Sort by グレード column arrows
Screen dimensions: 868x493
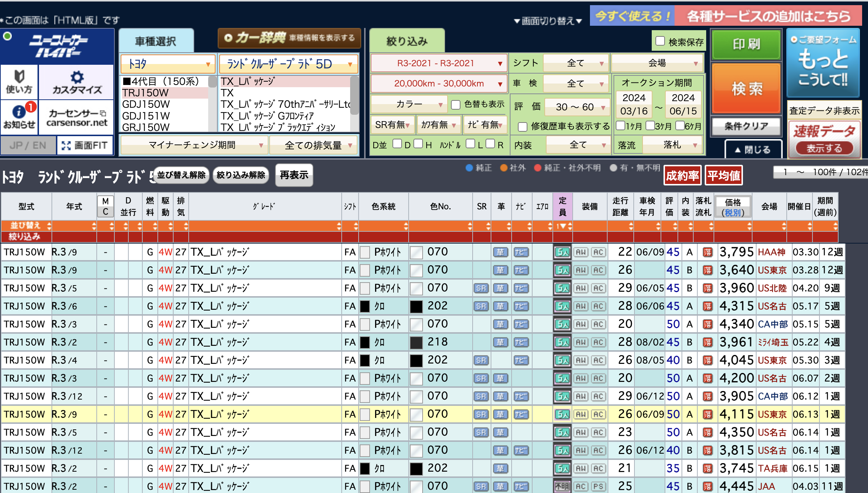point(339,226)
